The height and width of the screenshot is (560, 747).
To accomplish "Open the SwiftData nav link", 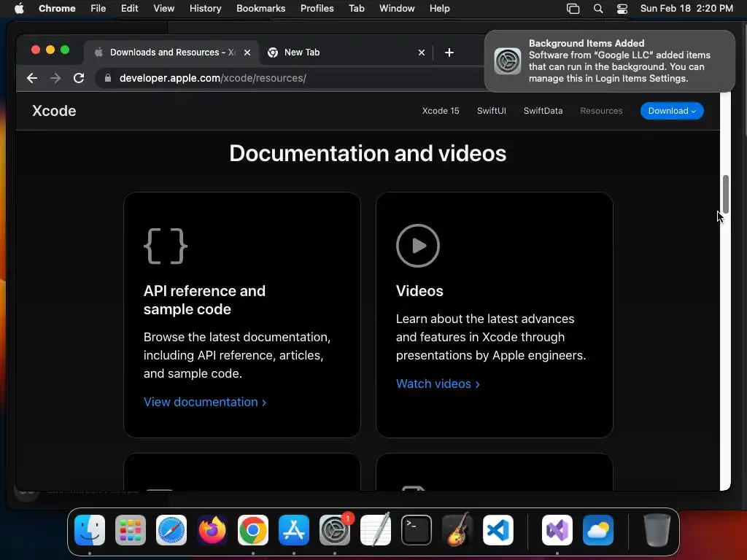I will click(543, 111).
